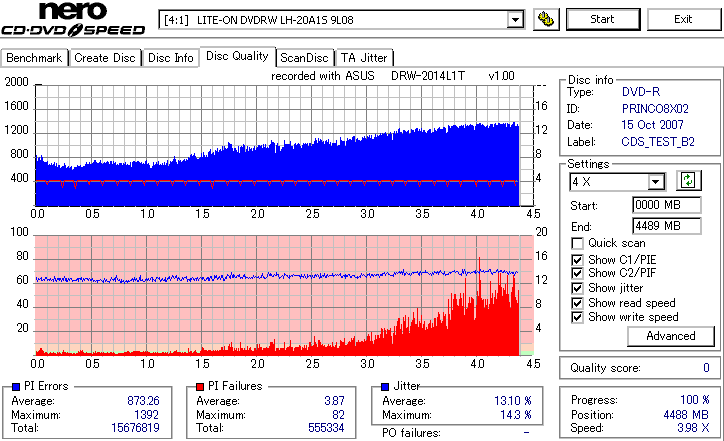Click the PI Errors maximum value 1392

pos(146,415)
